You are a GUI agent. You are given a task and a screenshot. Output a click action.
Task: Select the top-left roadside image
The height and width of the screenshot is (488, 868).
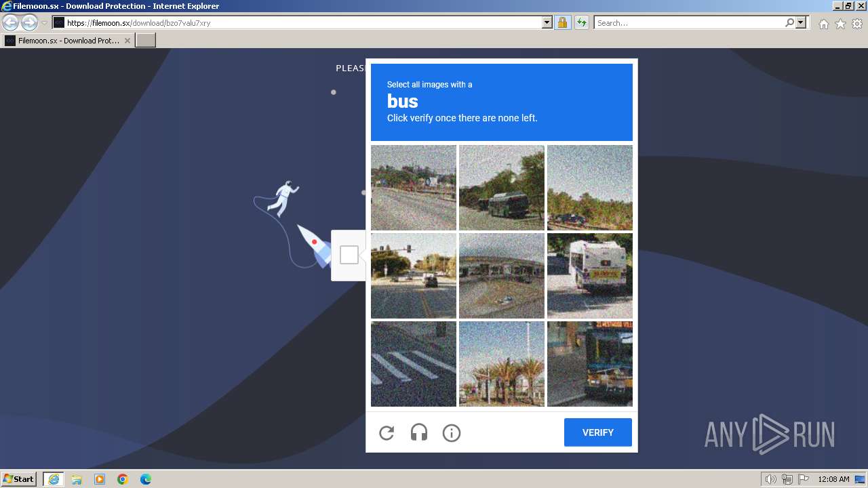point(414,188)
